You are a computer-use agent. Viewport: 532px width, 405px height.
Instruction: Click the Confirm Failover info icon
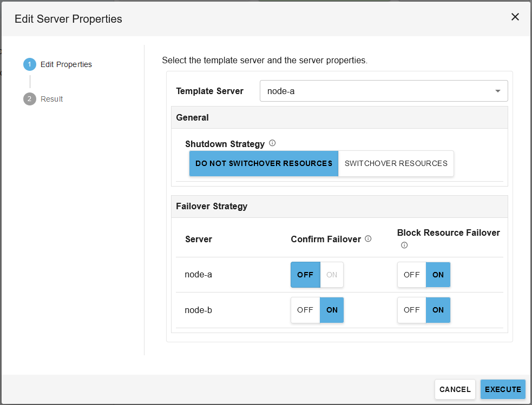coord(368,238)
